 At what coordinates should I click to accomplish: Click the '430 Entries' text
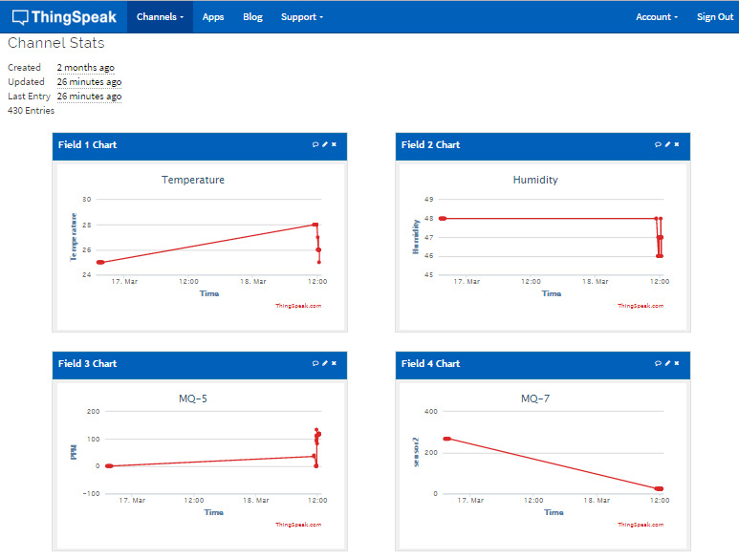point(32,110)
